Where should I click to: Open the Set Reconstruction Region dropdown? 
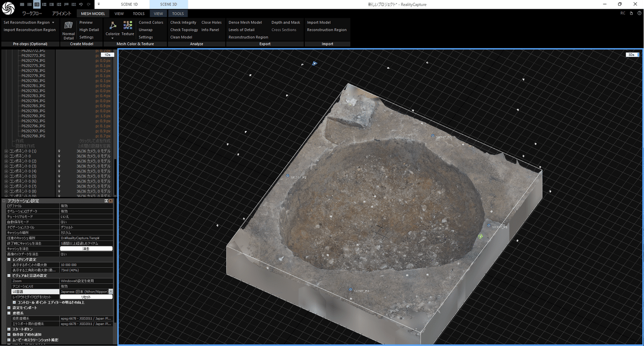pyautogui.click(x=54, y=23)
